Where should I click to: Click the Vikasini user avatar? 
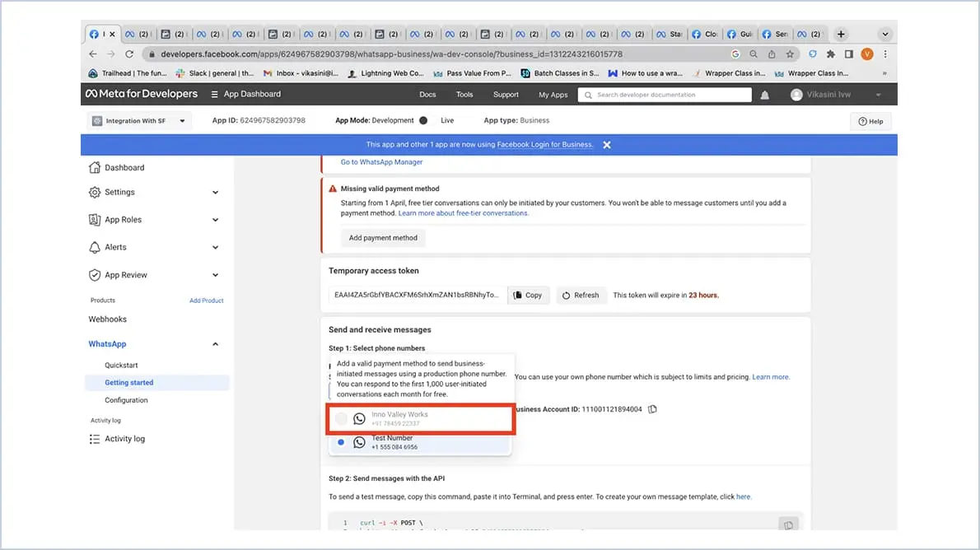pos(796,95)
